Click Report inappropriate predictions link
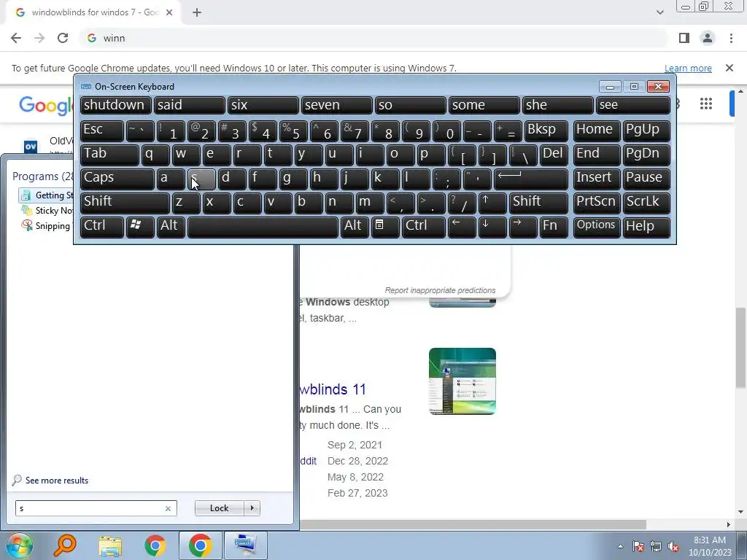The image size is (747, 560). point(440,290)
